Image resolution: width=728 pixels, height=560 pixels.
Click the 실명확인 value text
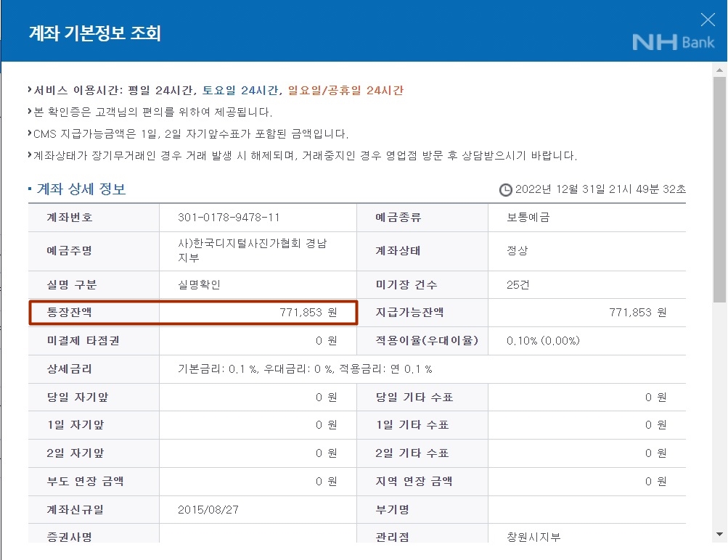[199, 284]
